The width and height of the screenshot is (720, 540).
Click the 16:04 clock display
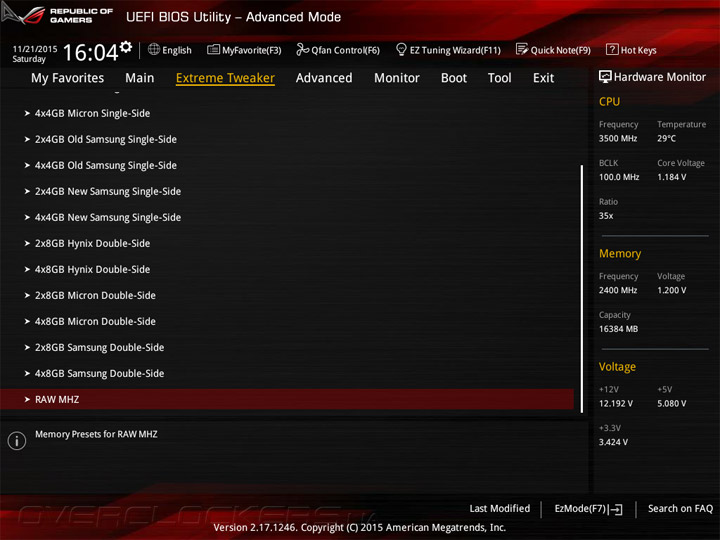pos(90,52)
